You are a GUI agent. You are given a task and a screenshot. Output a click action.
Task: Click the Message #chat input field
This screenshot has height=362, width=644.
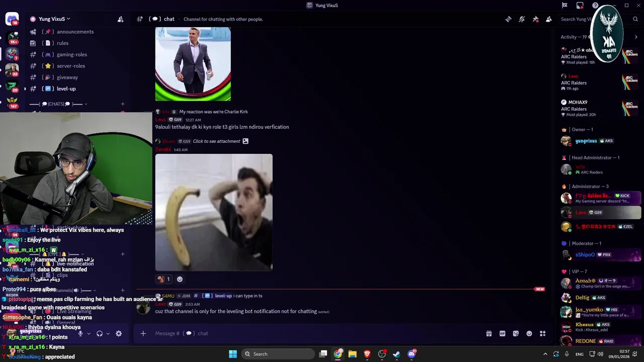(x=317, y=333)
